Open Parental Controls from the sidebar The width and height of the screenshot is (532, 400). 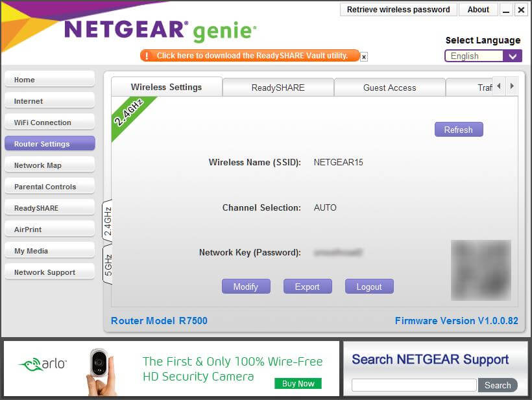pyautogui.click(x=50, y=187)
